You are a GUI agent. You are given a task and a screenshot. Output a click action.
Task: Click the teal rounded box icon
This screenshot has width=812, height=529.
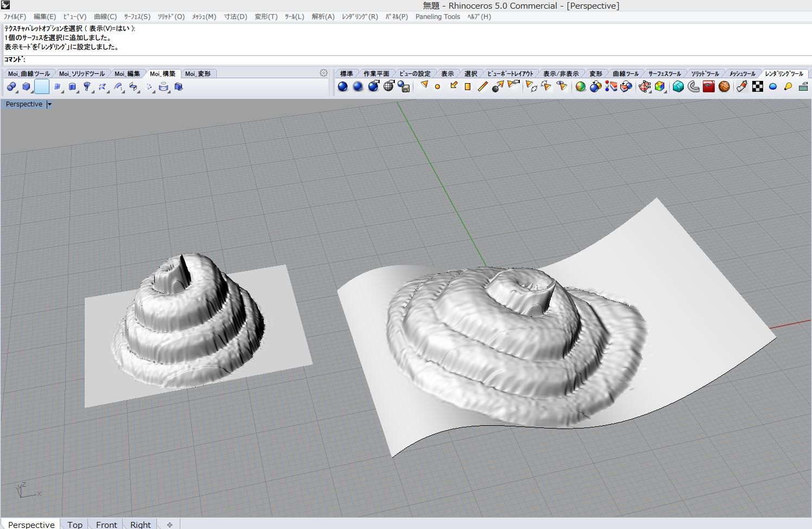point(678,86)
